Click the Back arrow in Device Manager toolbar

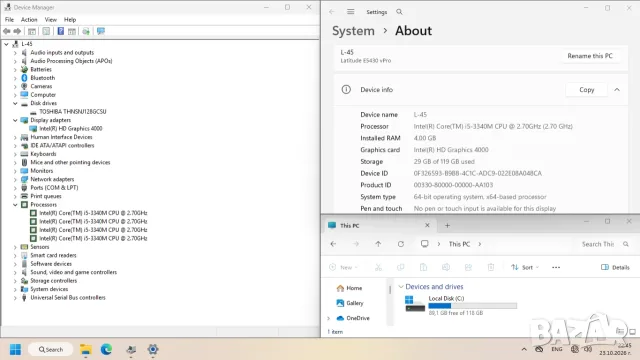7,31
